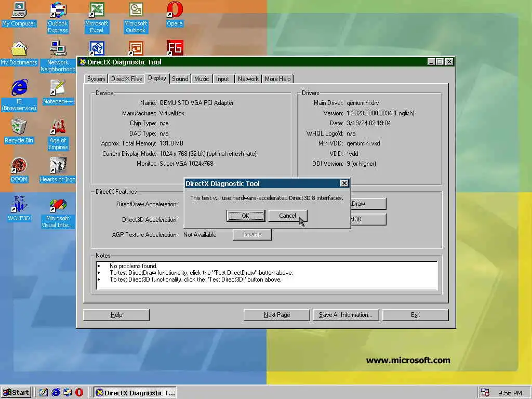Viewport: 532px width, 399px height.
Task: Open Microsoft Outlook desktop shortcut
Action: (x=136, y=17)
